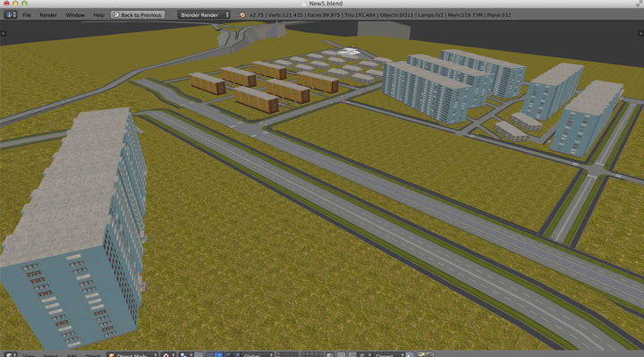Select the translate manipulator arrow icon

click(x=219, y=354)
